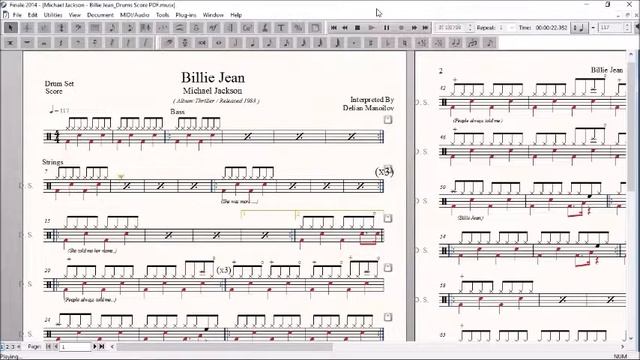Pause playback
The image size is (640, 360).
point(387,28)
